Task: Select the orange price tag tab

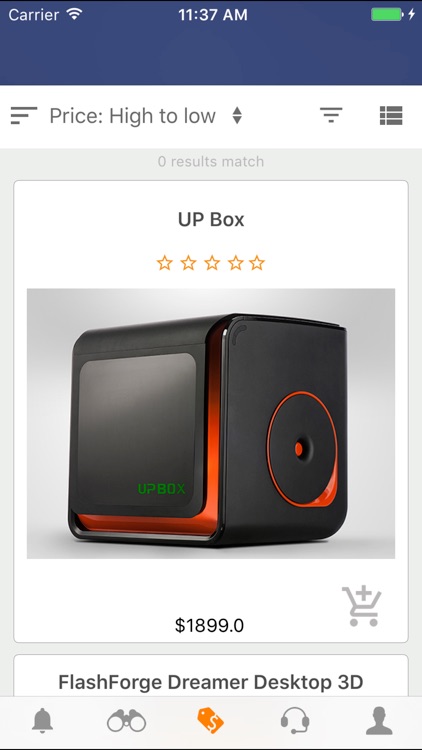Action: pyautogui.click(x=211, y=721)
